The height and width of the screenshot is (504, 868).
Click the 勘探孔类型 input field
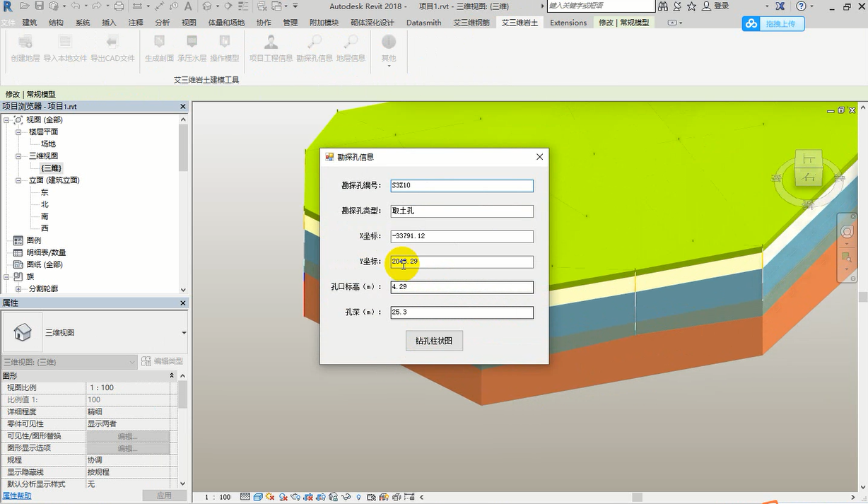(462, 211)
